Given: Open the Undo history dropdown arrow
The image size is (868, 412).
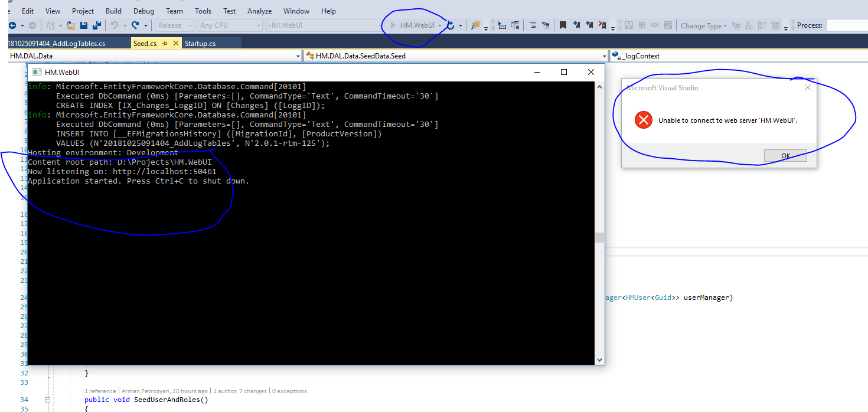Looking at the screenshot, I should click(125, 25).
